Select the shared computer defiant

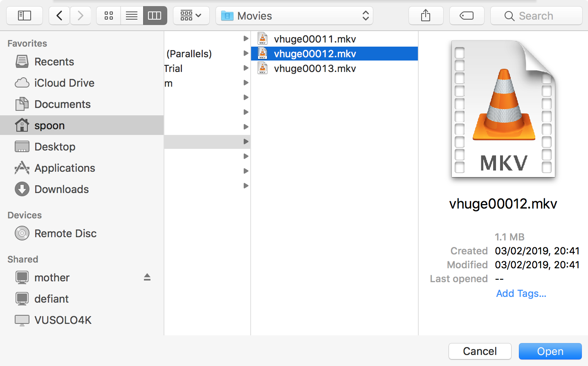82,299
